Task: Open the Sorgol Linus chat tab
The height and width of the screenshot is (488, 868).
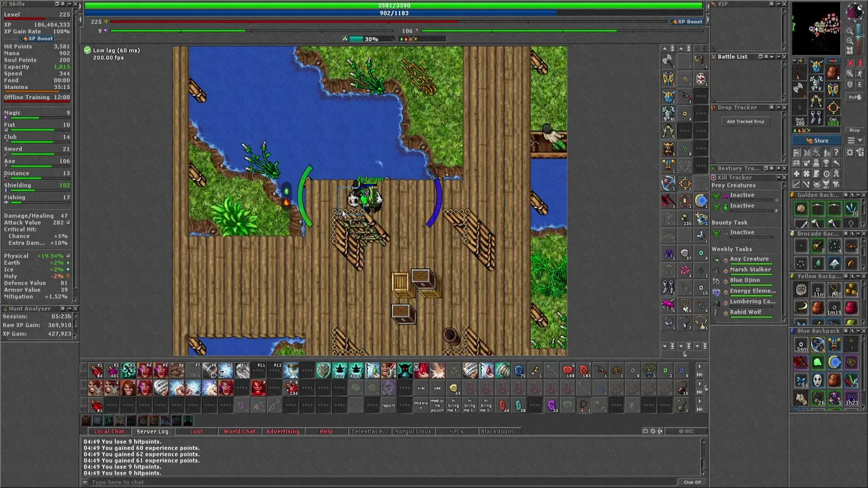Action: point(413,431)
